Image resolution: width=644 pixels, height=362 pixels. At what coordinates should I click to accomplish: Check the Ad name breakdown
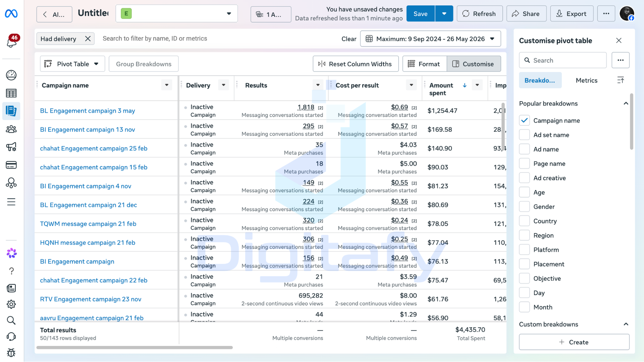click(x=525, y=149)
